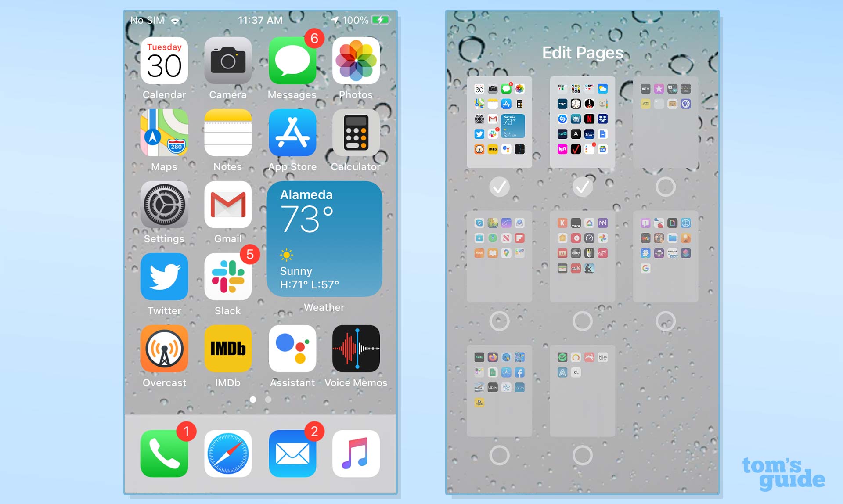Enable third home screen page
The image size is (843, 504).
click(x=663, y=187)
